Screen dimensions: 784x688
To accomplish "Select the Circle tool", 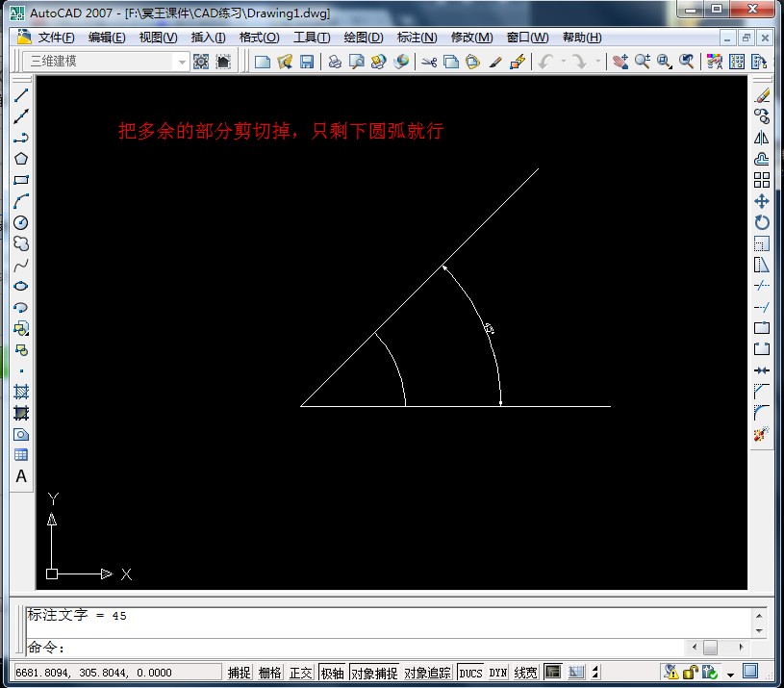I will [21, 222].
